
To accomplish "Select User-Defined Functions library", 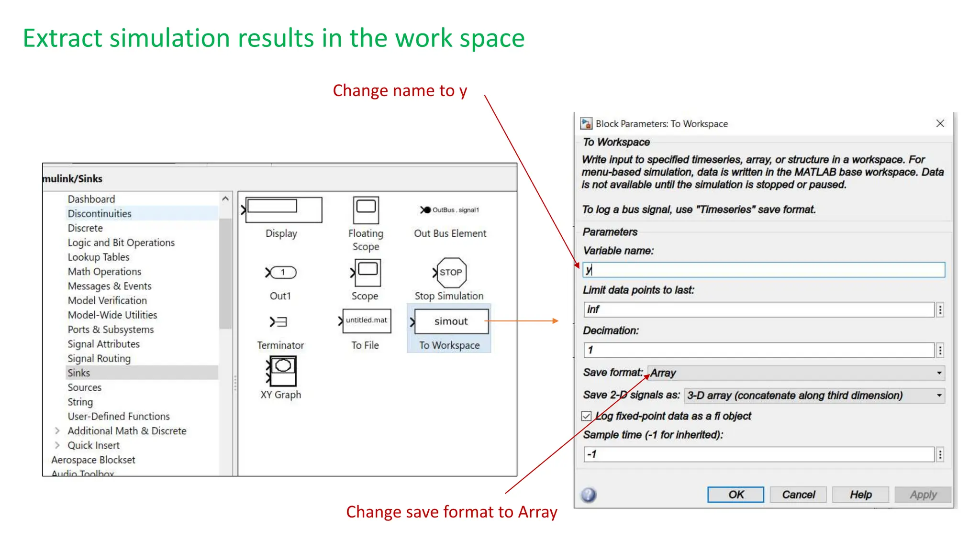I will point(119,416).
